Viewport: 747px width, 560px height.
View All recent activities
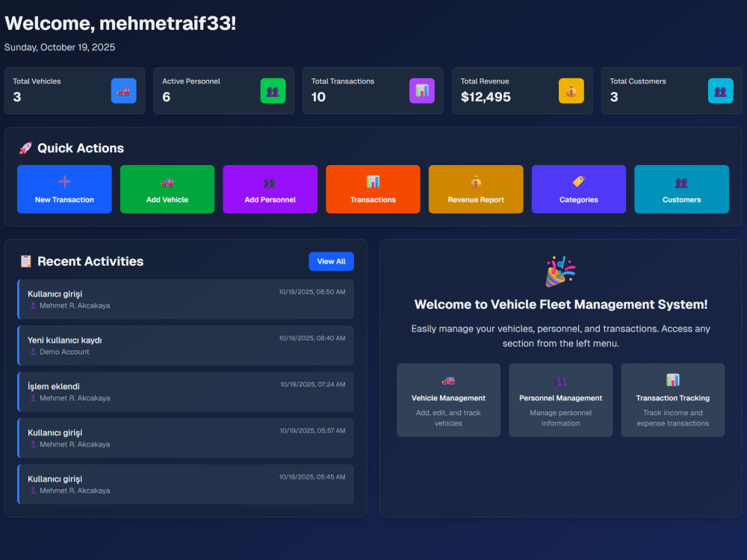click(331, 261)
